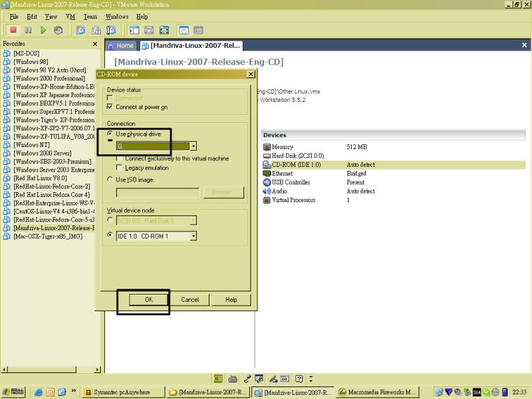Click the Ethernet device icon
This screenshot has width=532, height=399.
(267, 174)
